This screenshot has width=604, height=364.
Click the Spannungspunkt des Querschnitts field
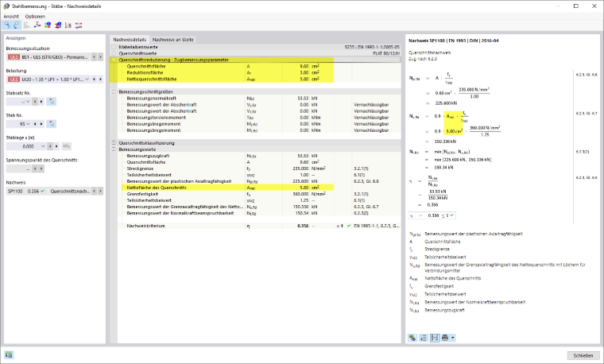pos(18,168)
